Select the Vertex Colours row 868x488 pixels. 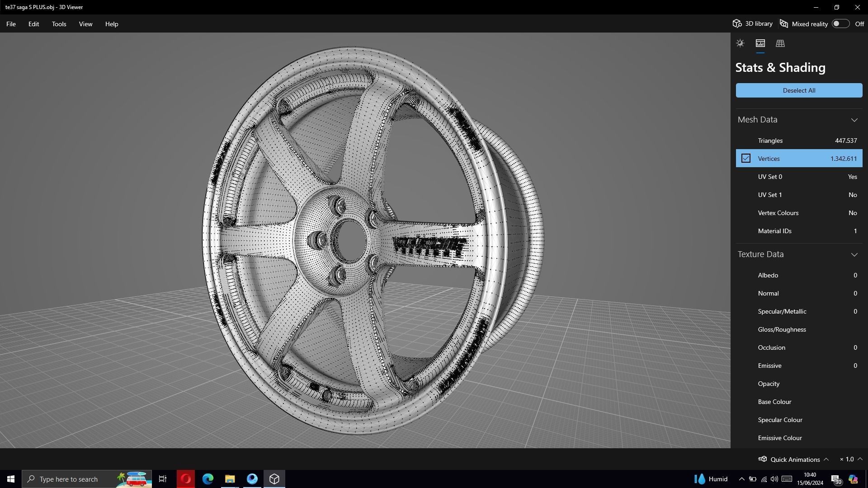(x=799, y=213)
